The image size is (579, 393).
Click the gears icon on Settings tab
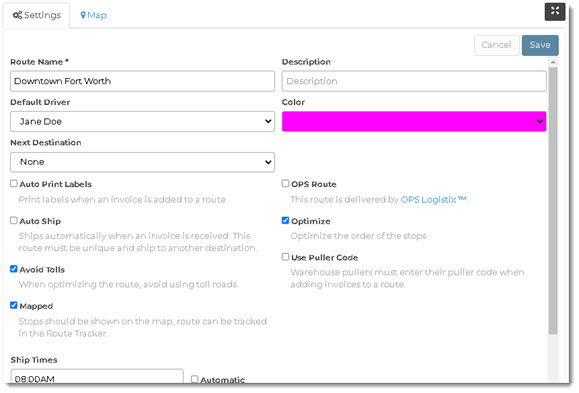[x=17, y=15]
